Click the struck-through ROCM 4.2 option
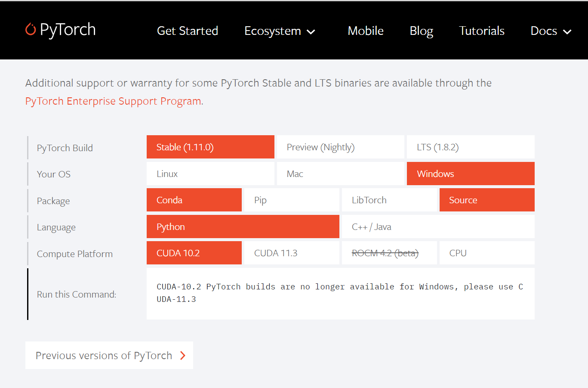Screen dimensions: 588x388 (389, 253)
